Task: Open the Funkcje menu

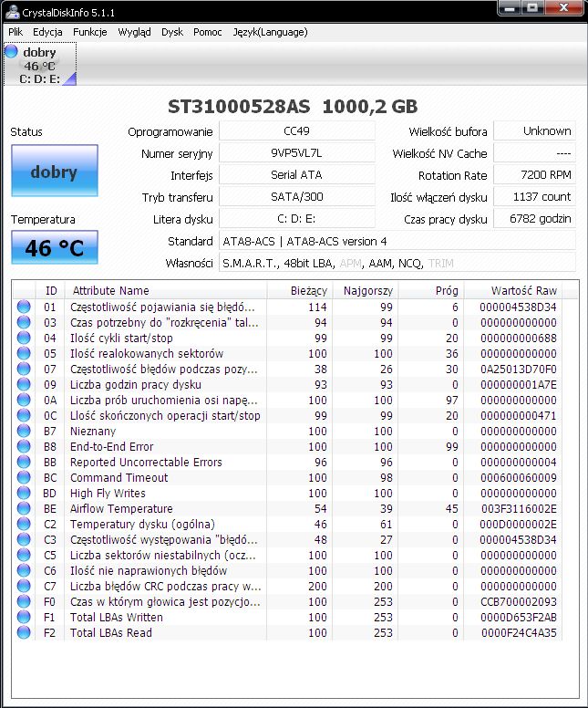Action: point(90,32)
